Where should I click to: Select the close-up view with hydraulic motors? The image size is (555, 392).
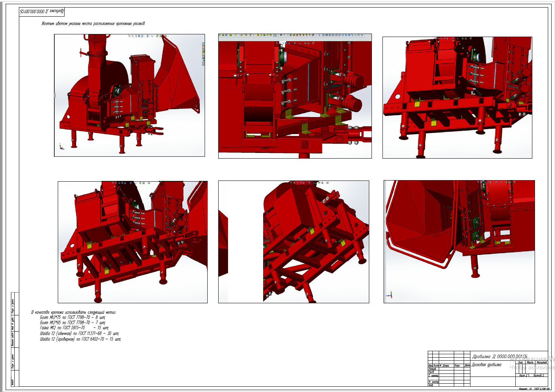(x=295, y=96)
